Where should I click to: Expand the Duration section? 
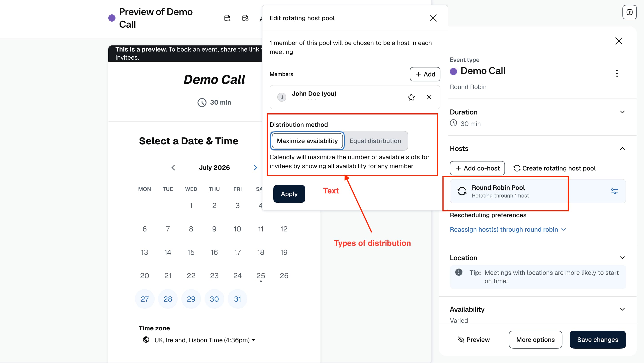622,112
